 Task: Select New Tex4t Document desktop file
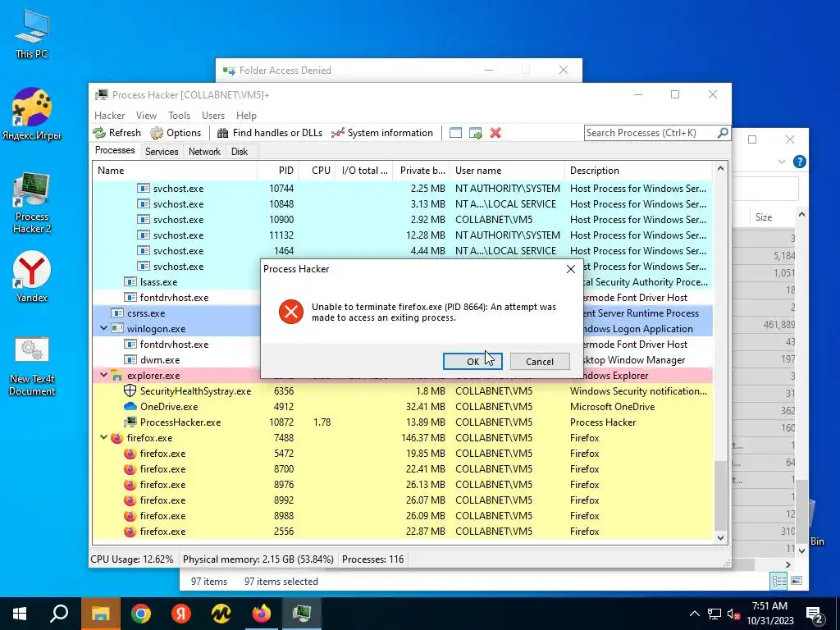(x=32, y=367)
